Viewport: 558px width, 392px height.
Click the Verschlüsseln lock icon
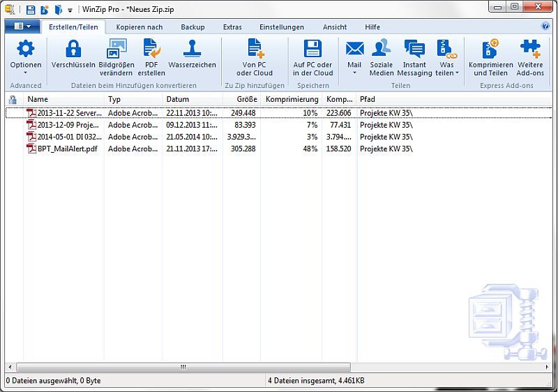click(x=73, y=49)
